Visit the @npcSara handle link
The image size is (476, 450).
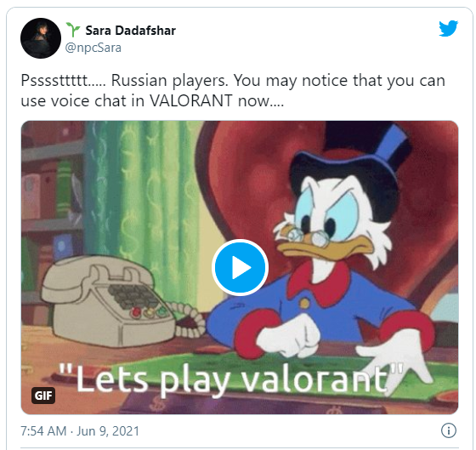[x=93, y=48]
